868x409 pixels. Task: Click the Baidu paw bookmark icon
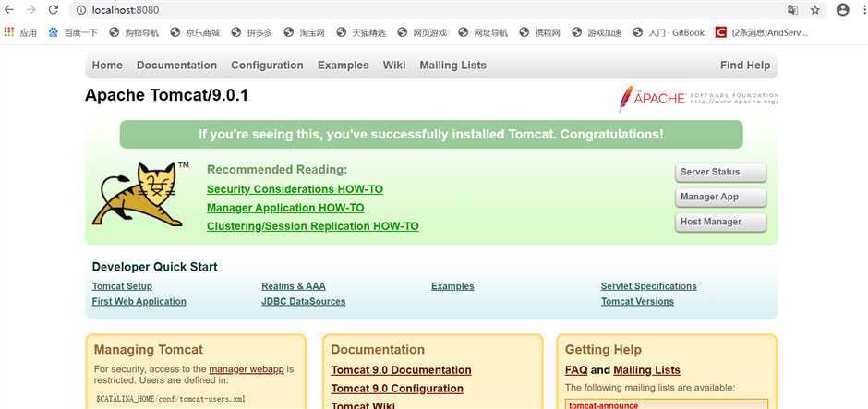point(54,32)
